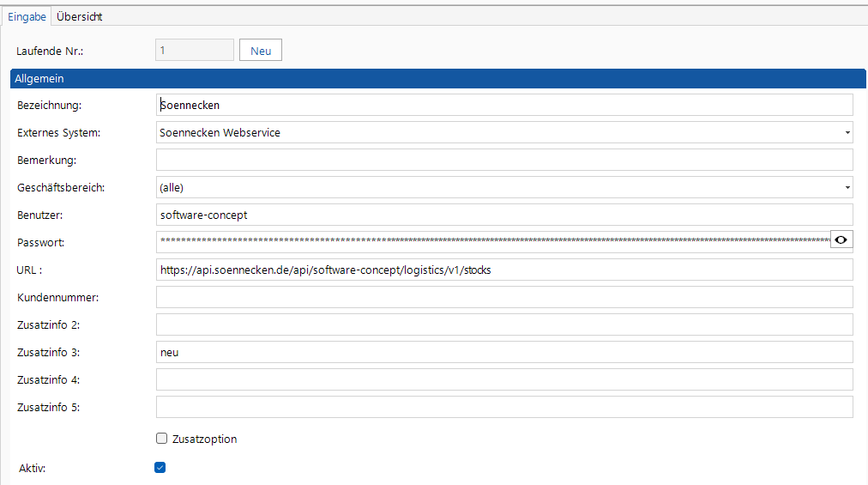Viewport: 868px width, 485px height.
Task: Focus the Kundennummer input field
Action: 504,297
